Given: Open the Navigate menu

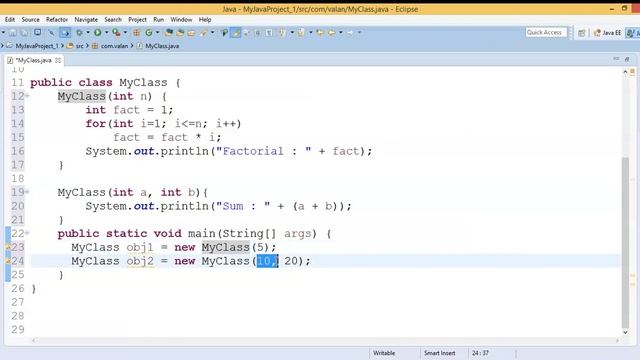Looking at the screenshot, I should pos(86,20).
